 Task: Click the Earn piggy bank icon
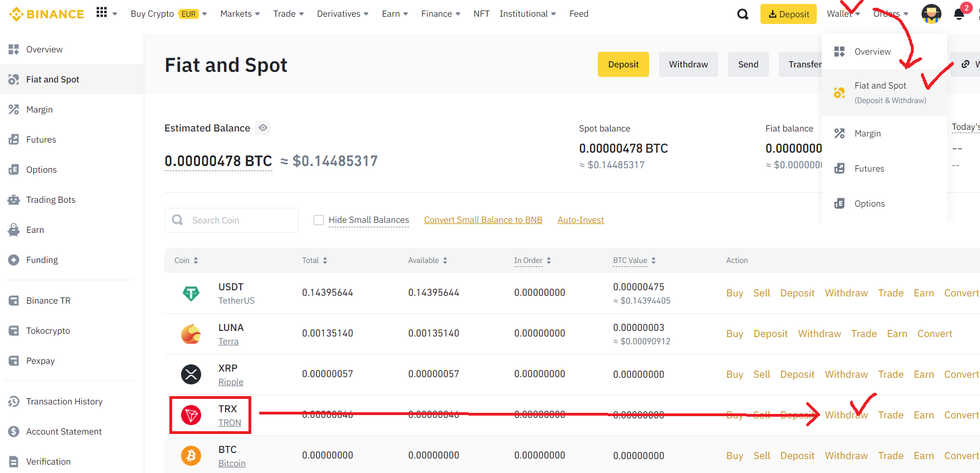(x=14, y=230)
